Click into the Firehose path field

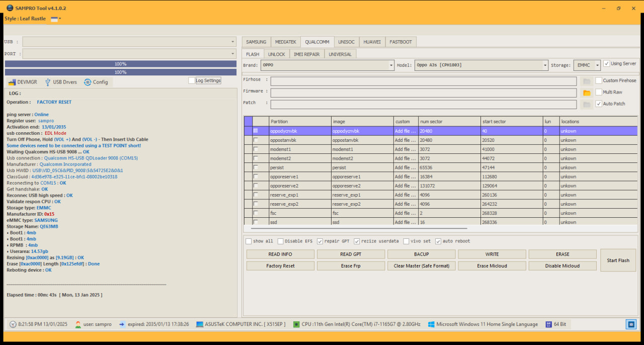pos(424,81)
